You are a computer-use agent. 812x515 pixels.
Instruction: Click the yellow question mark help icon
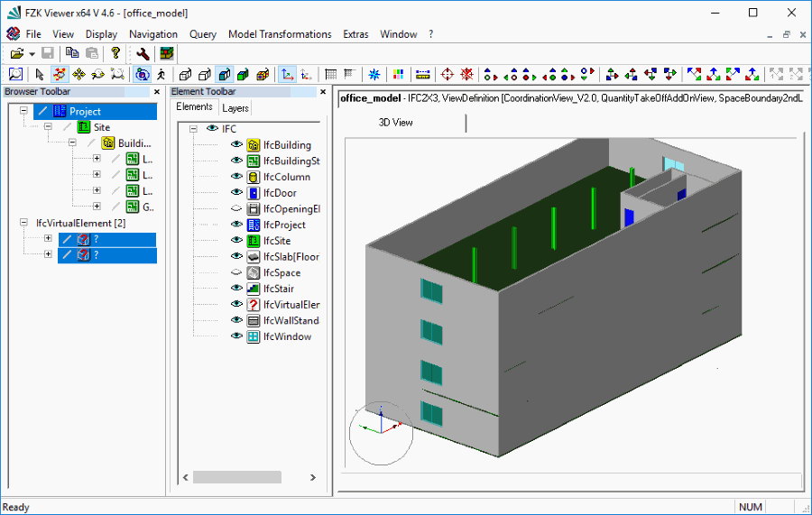[x=115, y=53]
